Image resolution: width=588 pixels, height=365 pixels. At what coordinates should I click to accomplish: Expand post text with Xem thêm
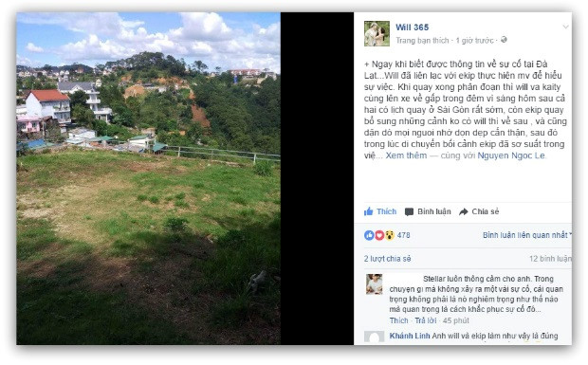(x=406, y=155)
